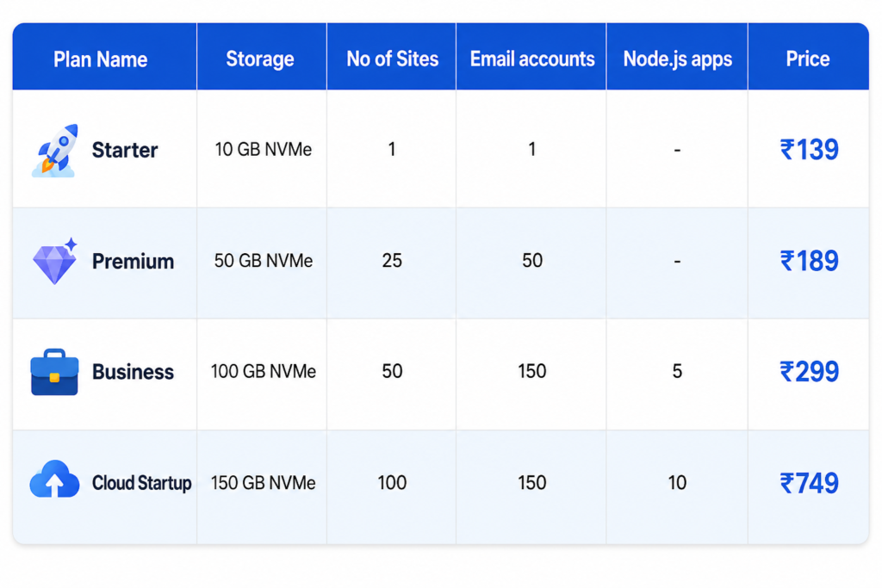Click the Business row's 5 Node.js apps value
The width and height of the screenshot is (882, 588).
click(677, 372)
